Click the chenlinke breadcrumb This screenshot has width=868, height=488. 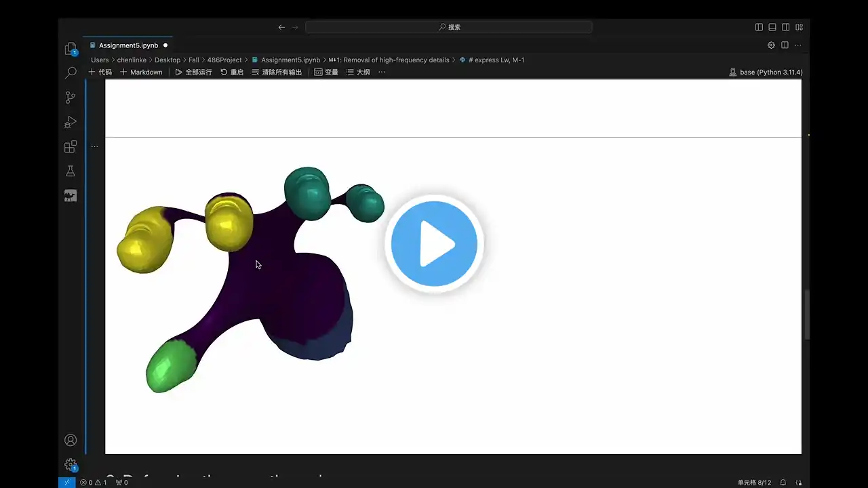[x=132, y=60]
